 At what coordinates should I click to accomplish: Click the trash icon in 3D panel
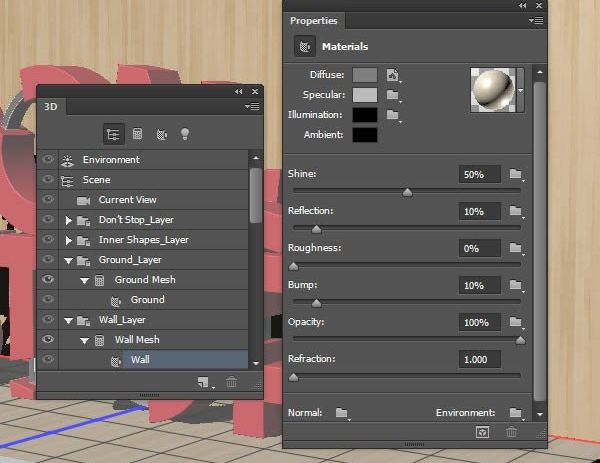232,382
